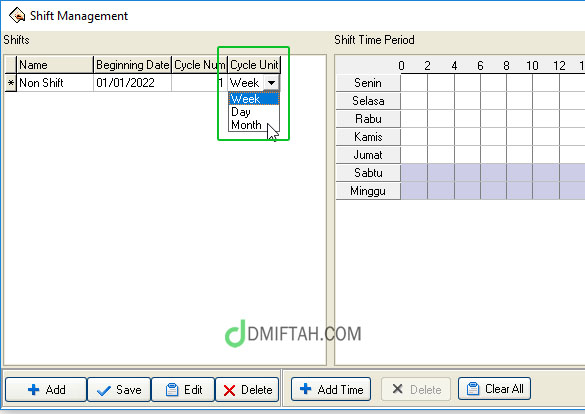Select Week in Cycle Unit list
Image resolution: width=585 pixels, height=414 pixels.
(254, 99)
